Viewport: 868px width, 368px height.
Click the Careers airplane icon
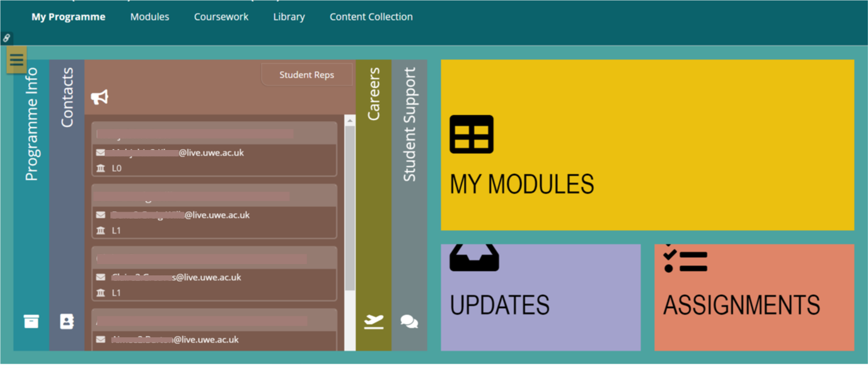tap(374, 321)
